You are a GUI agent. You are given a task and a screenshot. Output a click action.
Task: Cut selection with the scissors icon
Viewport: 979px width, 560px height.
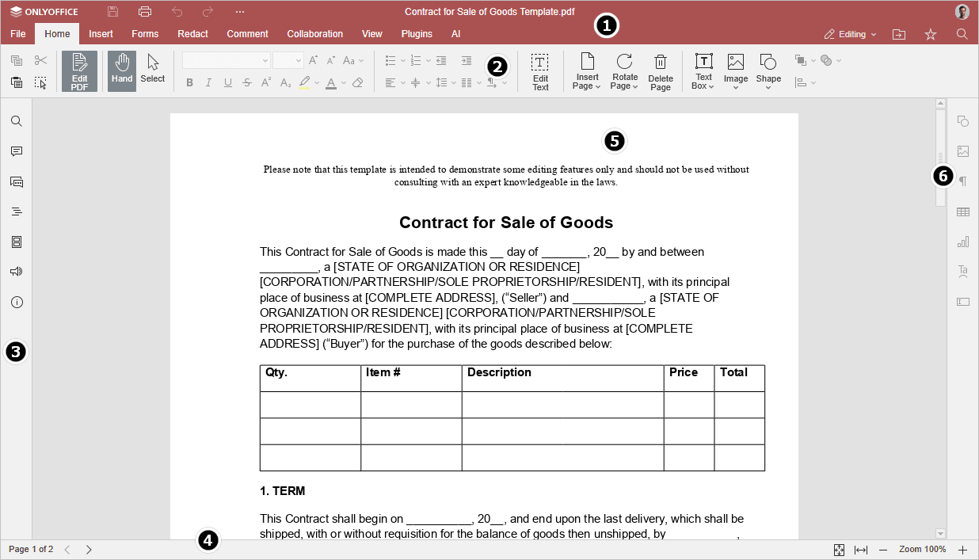point(41,60)
